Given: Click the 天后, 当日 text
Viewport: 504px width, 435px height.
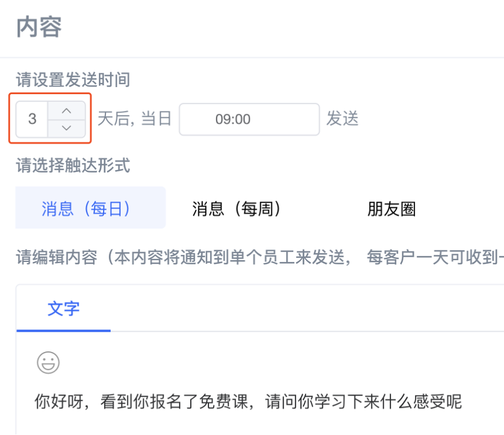Looking at the screenshot, I should [x=134, y=118].
